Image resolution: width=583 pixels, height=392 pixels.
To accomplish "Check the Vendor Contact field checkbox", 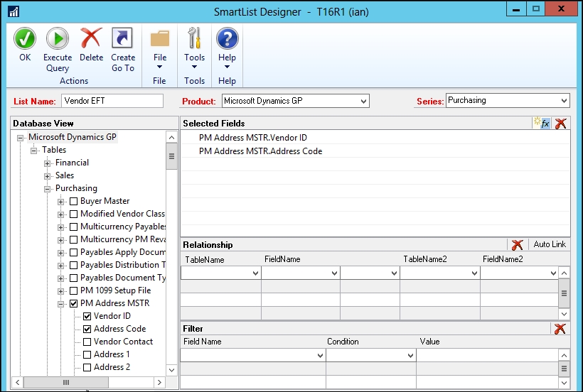I will point(87,342).
